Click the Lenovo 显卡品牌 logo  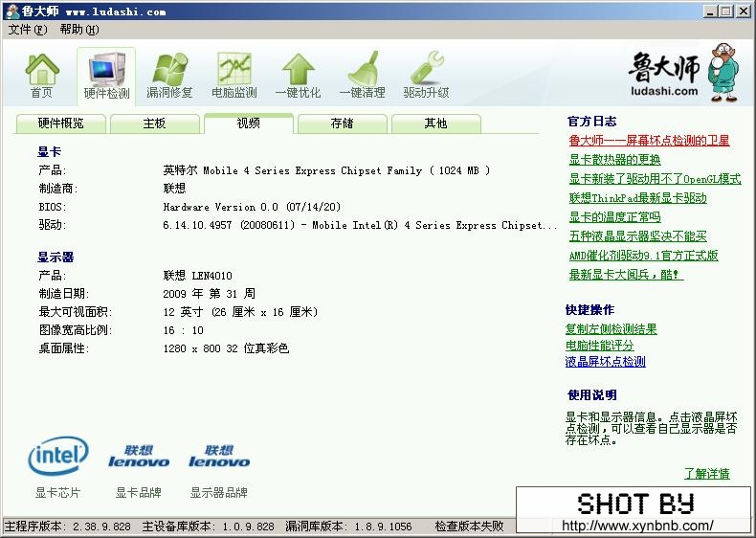pyautogui.click(x=139, y=457)
